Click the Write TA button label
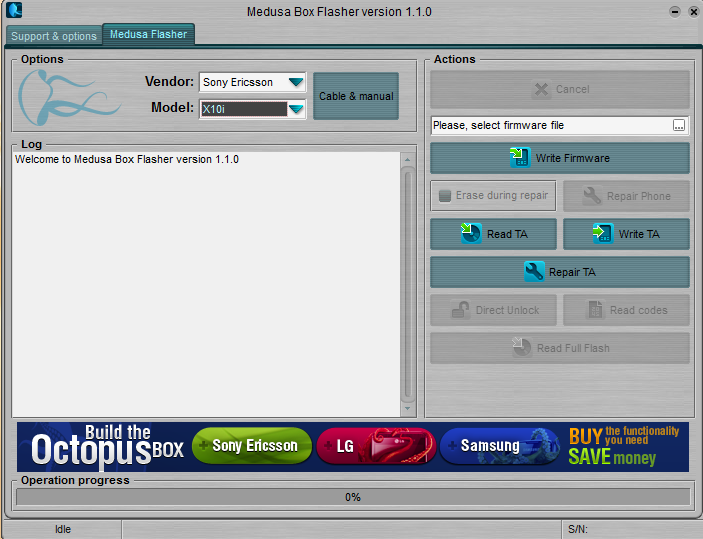Image resolution: width=703 pixels, height=539 pixels. coord(639,234)
